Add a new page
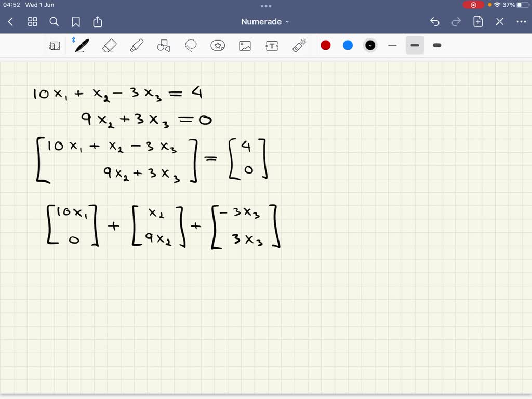This screenshot has width=532, height=399. point(477,21)
